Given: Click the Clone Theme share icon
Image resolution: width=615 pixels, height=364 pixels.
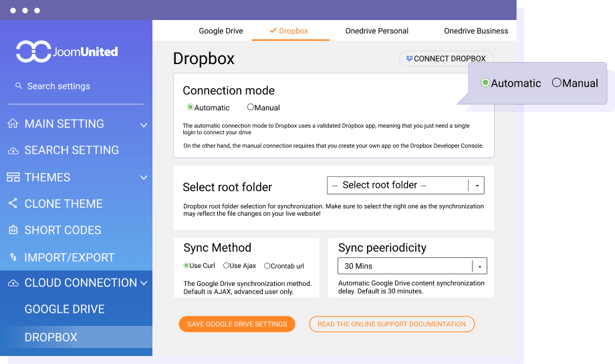Looking at the screenshot, I should [x=13, y=204].
